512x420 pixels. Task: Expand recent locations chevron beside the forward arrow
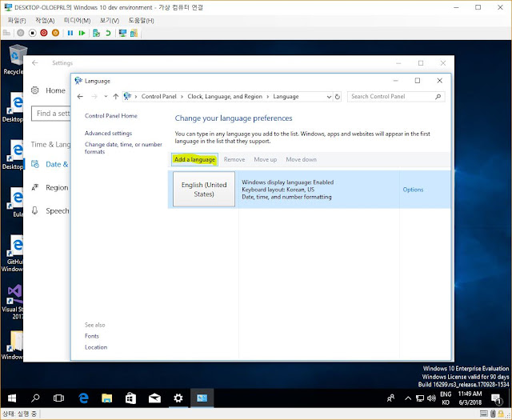(106, 96)
